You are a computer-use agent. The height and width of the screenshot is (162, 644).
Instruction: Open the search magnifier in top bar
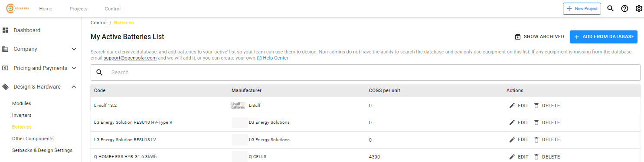point(610,9)
